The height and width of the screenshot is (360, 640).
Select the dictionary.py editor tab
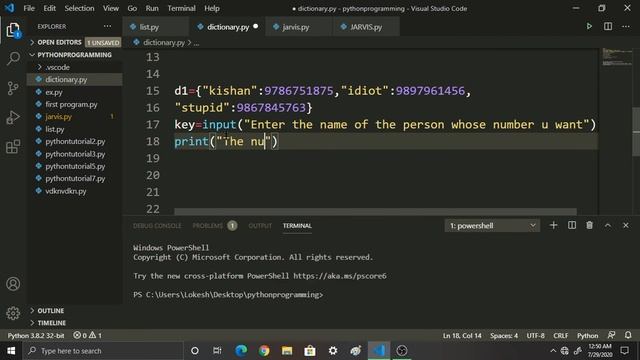228,27
